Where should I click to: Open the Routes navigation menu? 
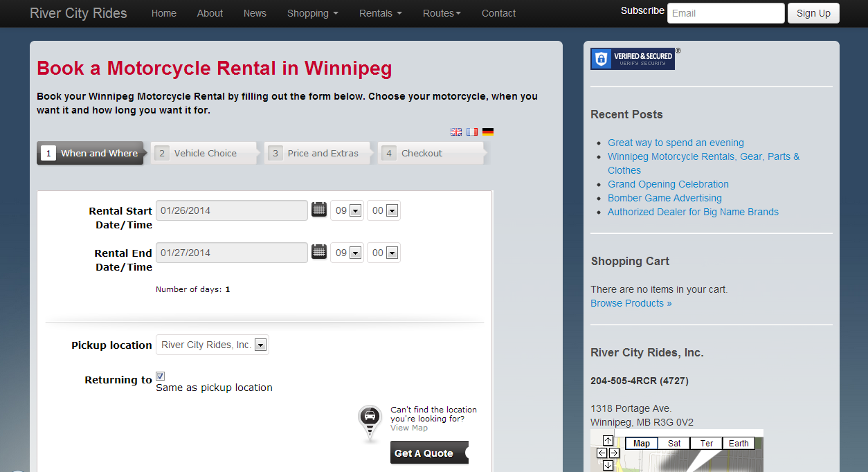(442, 13)
